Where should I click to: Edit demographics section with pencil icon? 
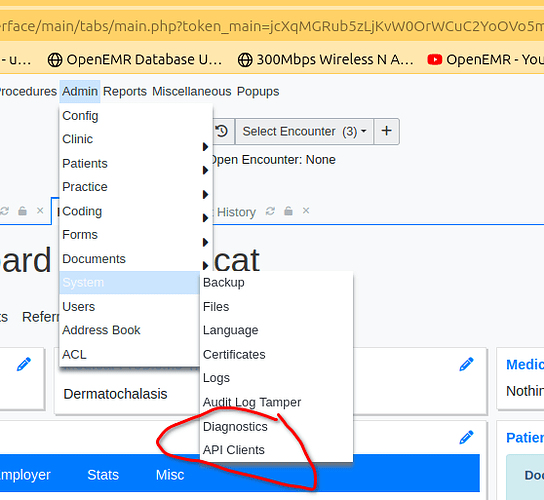(467, 437)
